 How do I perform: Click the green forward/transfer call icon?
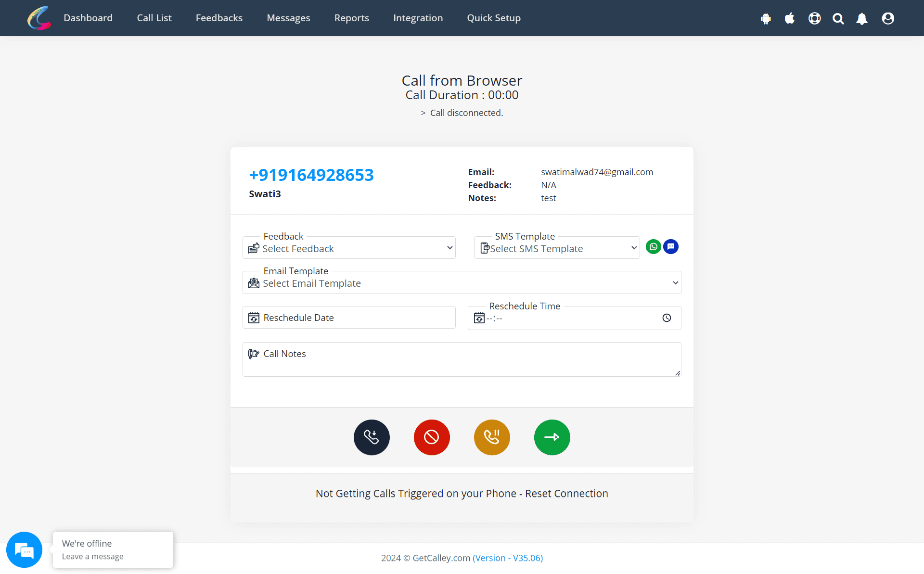pyautogui.click(x=552, y=437)
